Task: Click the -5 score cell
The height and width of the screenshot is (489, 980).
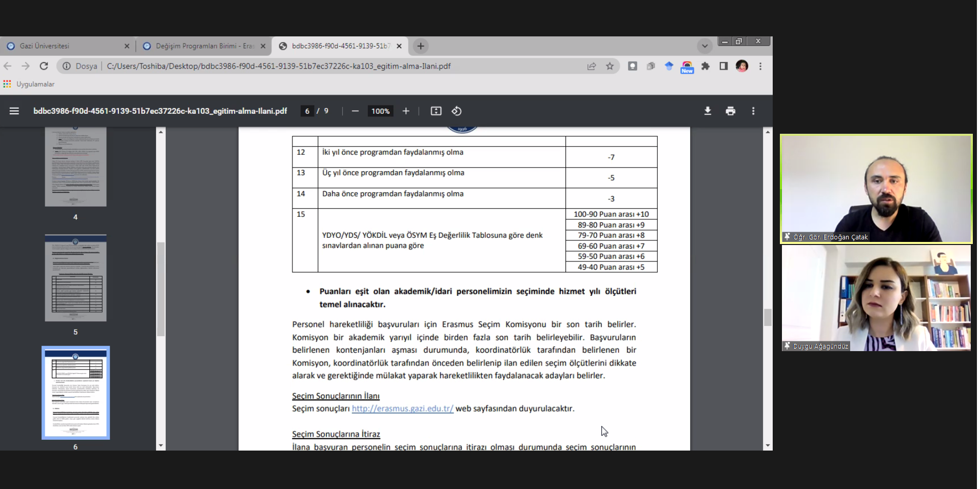Action: (611, 178)
